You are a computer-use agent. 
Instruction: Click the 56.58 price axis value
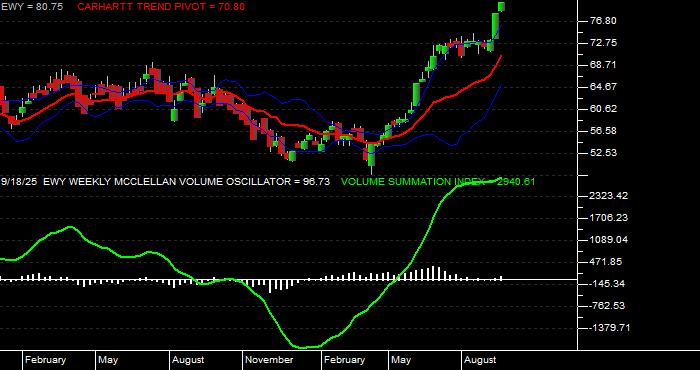pos(604,131)
